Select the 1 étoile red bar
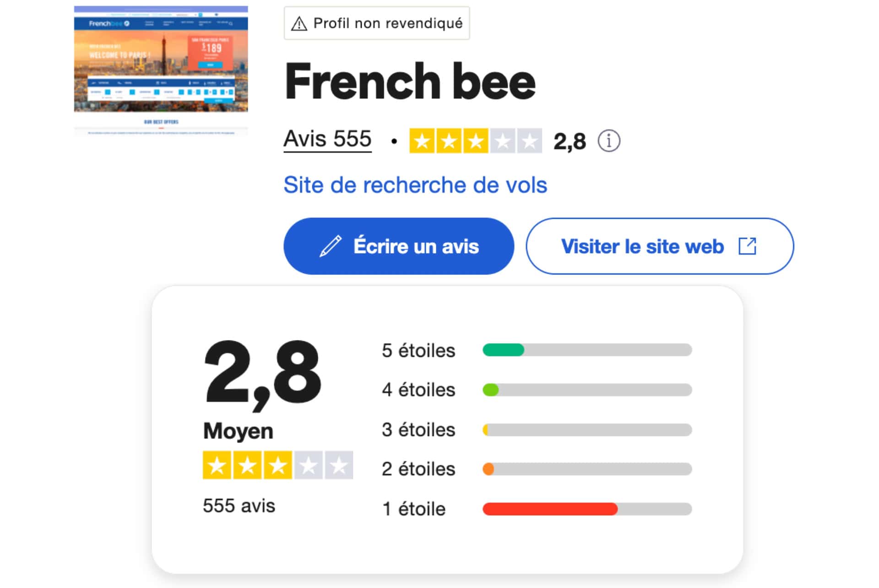879x588 pixels. click(587, 509)
